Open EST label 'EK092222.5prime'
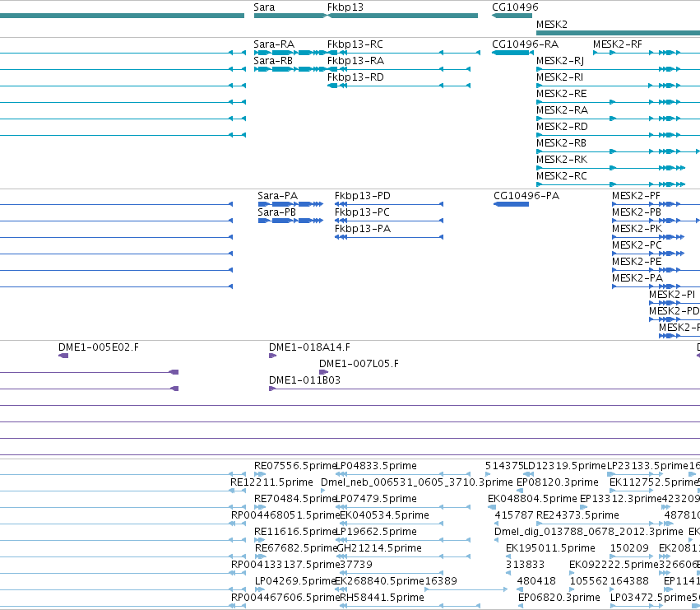The image size is (700, 610). 614,566
